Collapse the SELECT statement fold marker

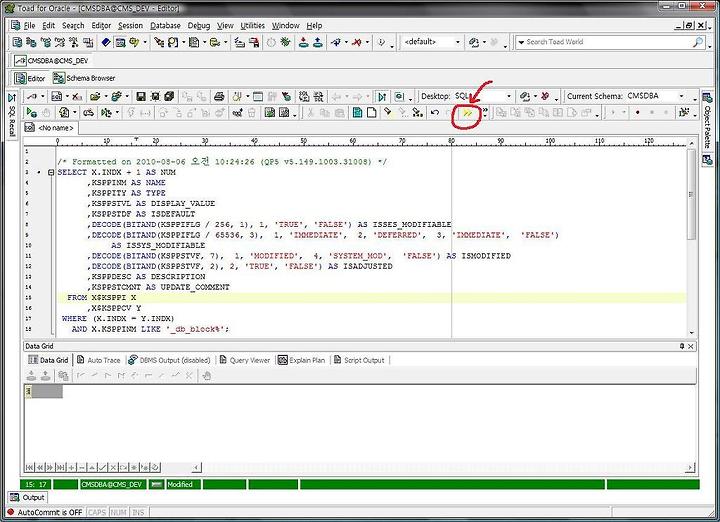pos(51,173)
